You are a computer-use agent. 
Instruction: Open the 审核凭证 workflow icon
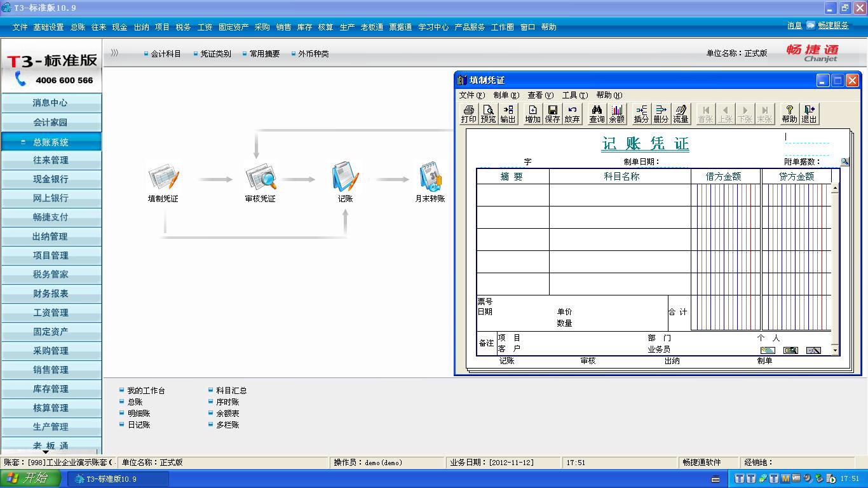[260, 177]
